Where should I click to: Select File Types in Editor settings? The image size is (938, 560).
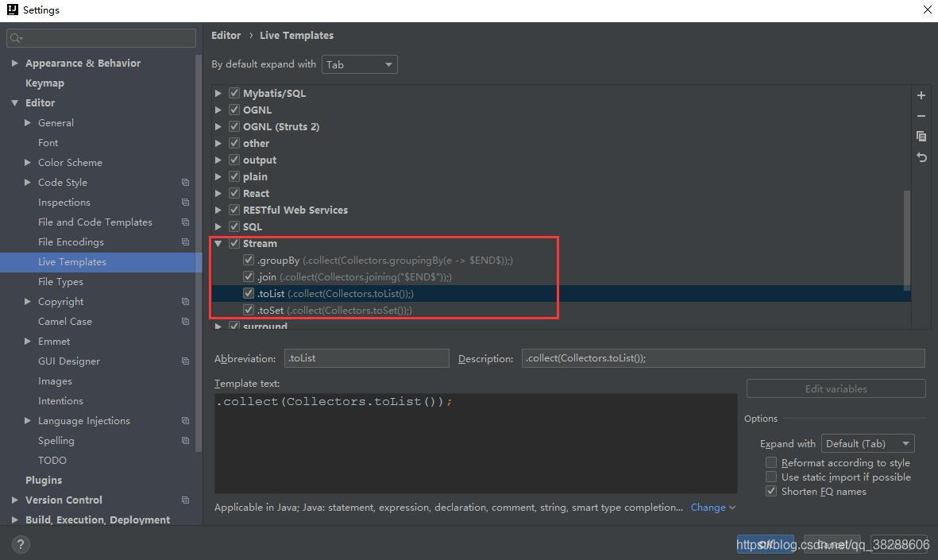tap(60, 282)
